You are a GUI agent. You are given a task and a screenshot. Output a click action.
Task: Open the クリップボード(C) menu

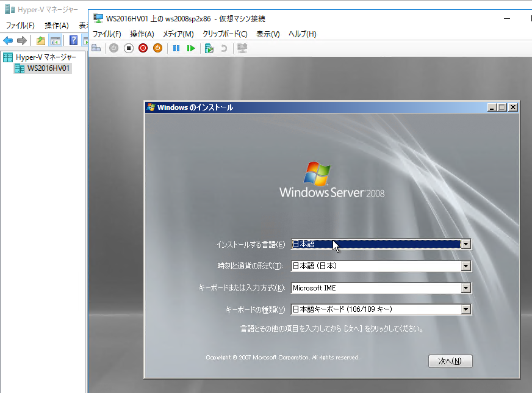[x=225, y=34]
